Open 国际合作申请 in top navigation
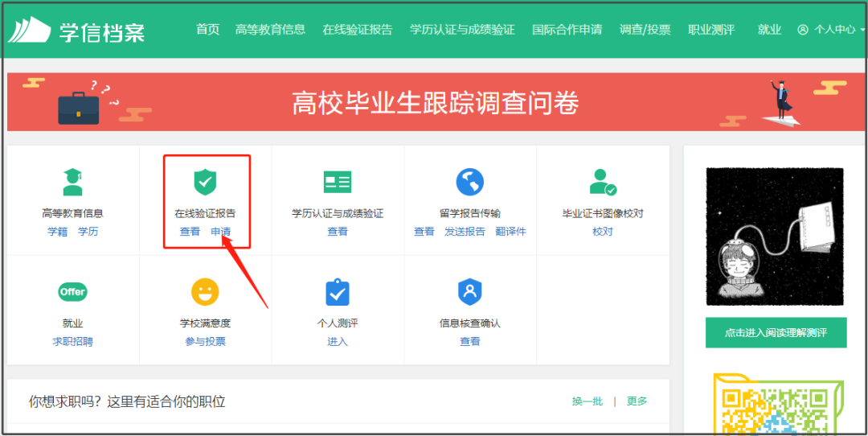 tap(567, 30)
